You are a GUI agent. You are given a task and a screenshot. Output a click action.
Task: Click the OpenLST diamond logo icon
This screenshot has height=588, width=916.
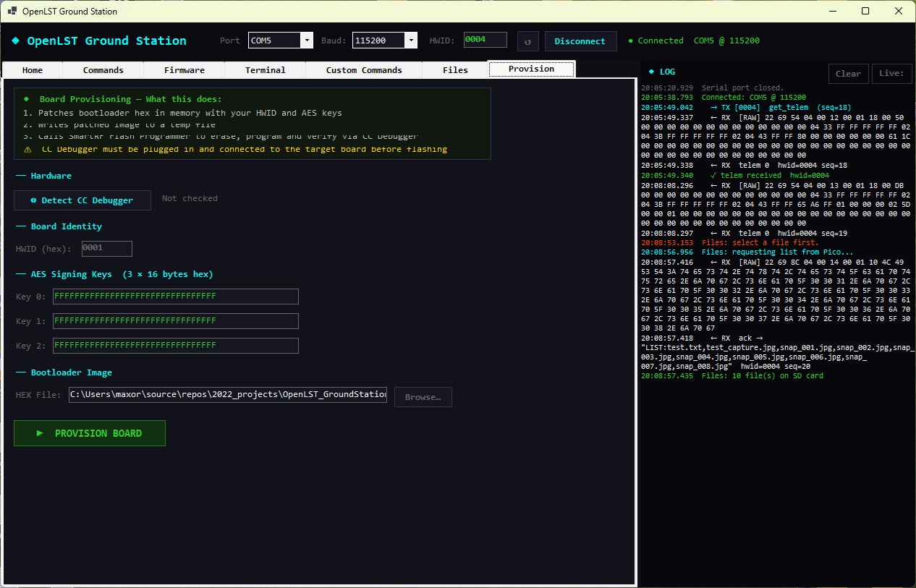(x=14, y=41)
